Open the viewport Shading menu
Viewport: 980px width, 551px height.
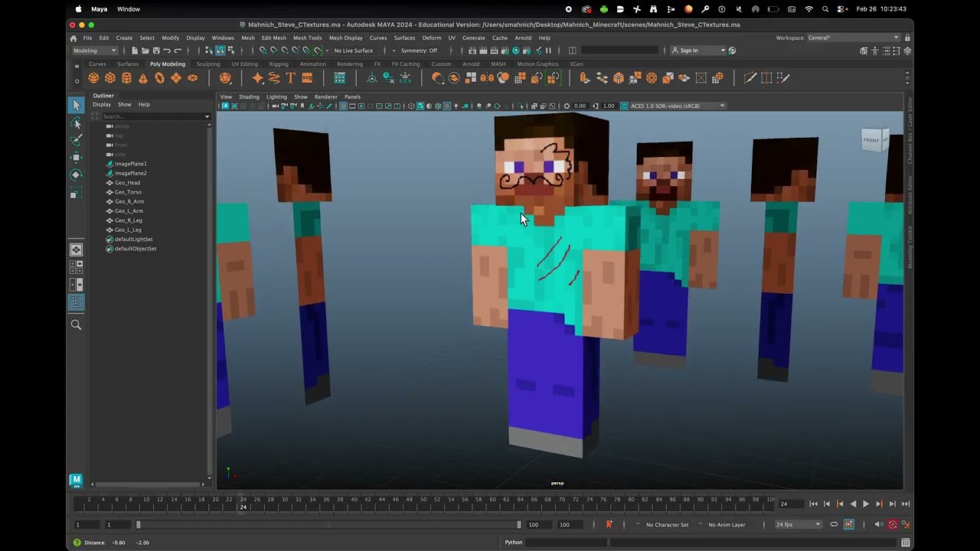click(x=249, y=97)
